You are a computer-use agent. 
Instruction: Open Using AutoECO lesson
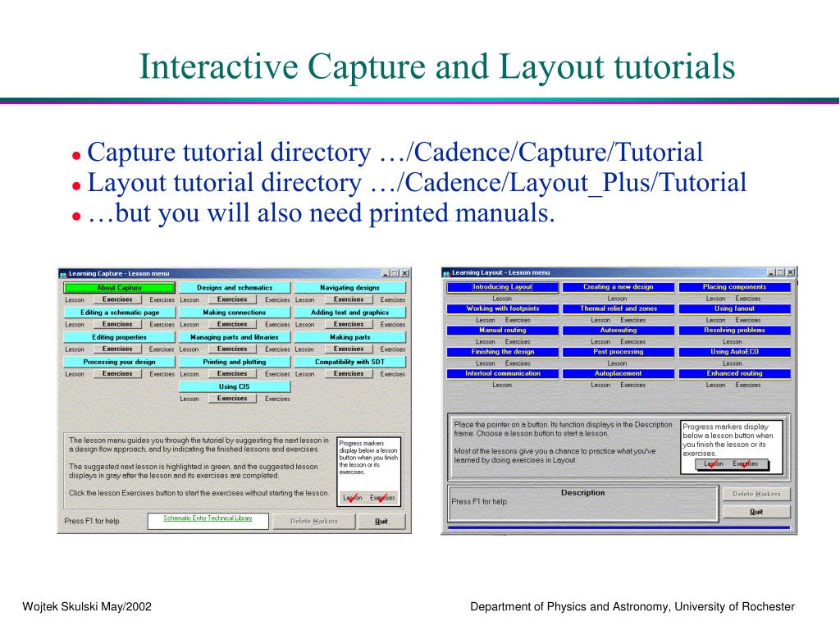(734, 352)
